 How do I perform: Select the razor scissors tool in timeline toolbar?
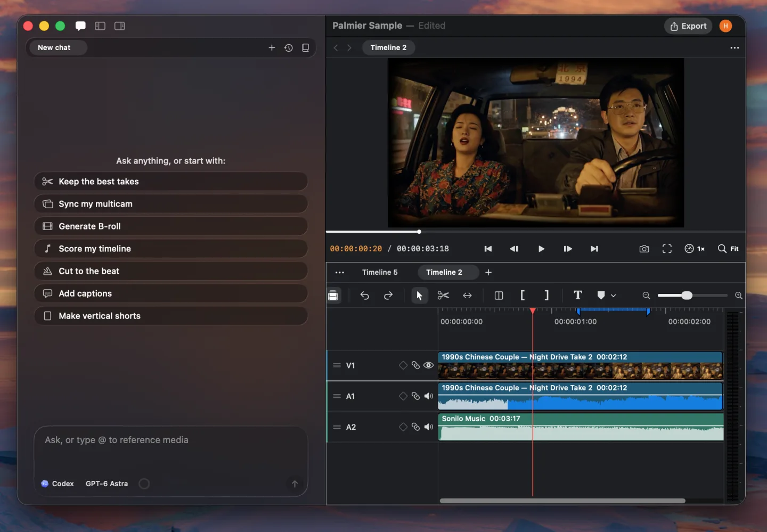443,296
